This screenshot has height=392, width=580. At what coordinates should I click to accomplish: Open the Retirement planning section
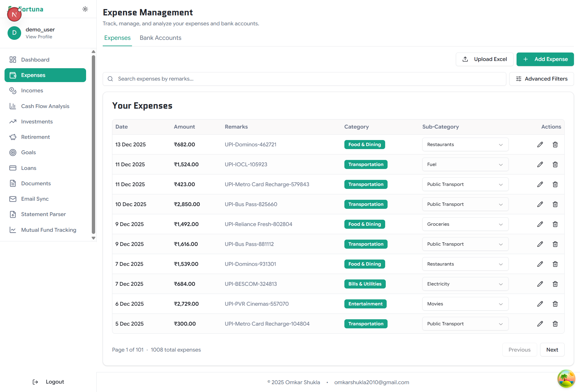35,137
